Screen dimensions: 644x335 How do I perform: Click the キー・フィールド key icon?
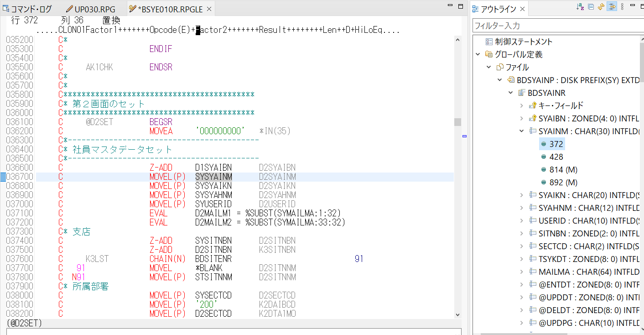pos(532,105)
